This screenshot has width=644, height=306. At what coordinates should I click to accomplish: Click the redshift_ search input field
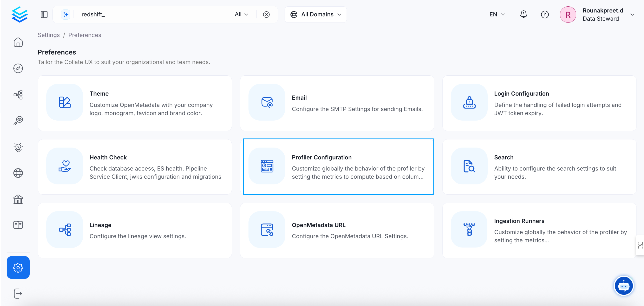(x=150, y=15)
